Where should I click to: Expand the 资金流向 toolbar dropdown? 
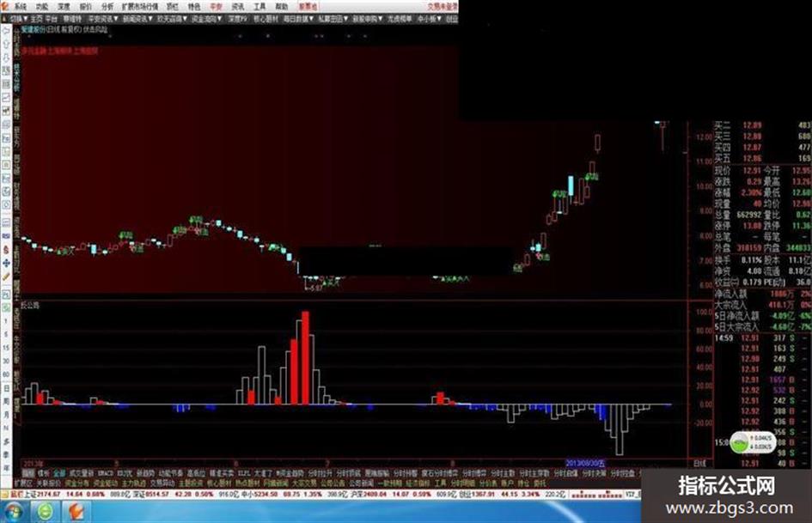click(206, 19)
